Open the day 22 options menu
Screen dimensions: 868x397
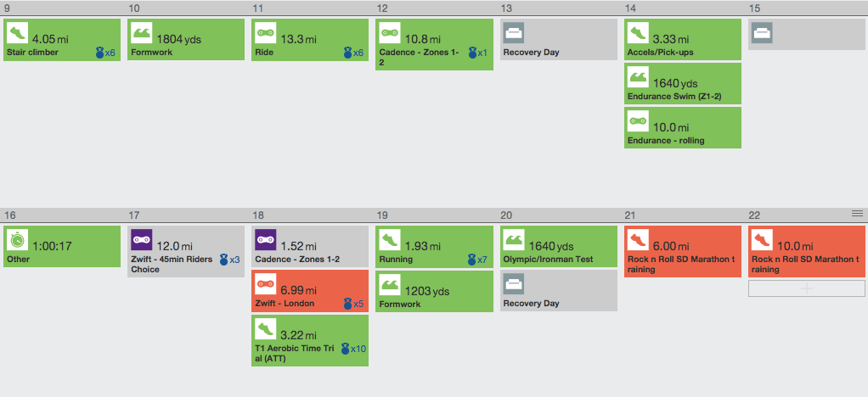[x=857, y=214]
